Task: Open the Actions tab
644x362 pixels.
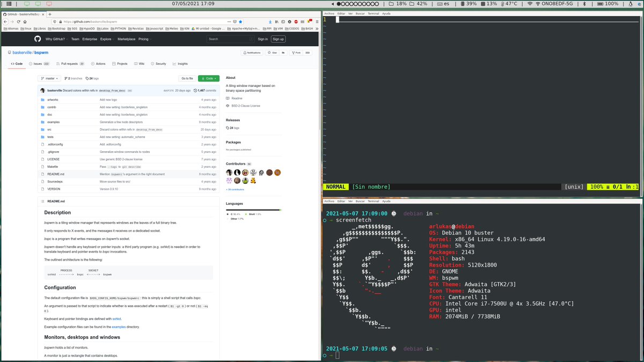Action: (98, 64)
